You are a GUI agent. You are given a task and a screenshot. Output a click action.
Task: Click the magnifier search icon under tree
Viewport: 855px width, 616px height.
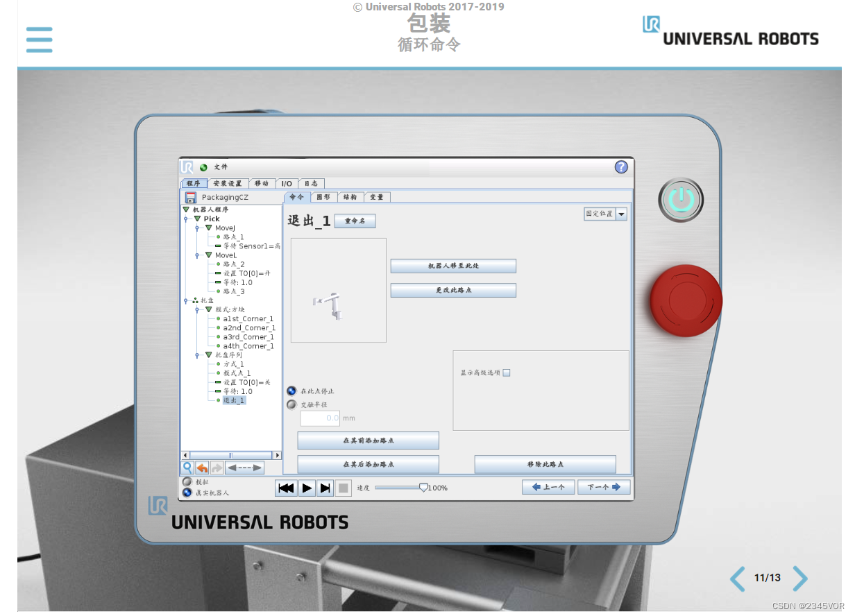(x=187, y=468)
